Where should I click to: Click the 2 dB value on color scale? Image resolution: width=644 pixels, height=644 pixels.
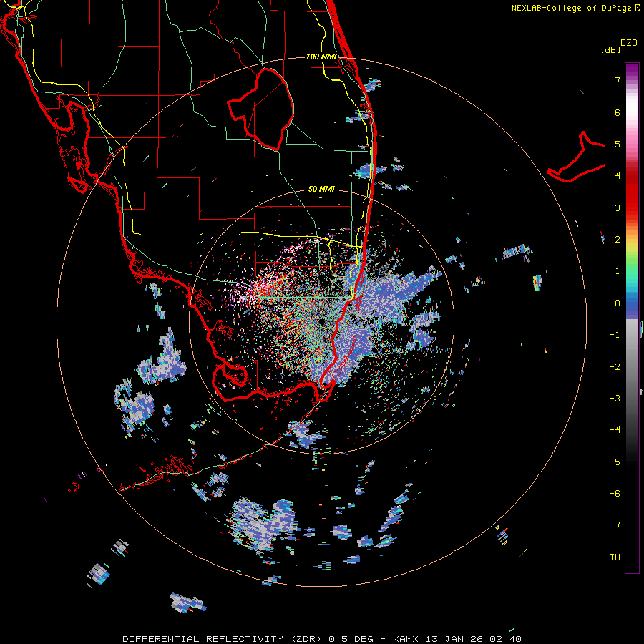pyautogui.click(x=618, y=240)
